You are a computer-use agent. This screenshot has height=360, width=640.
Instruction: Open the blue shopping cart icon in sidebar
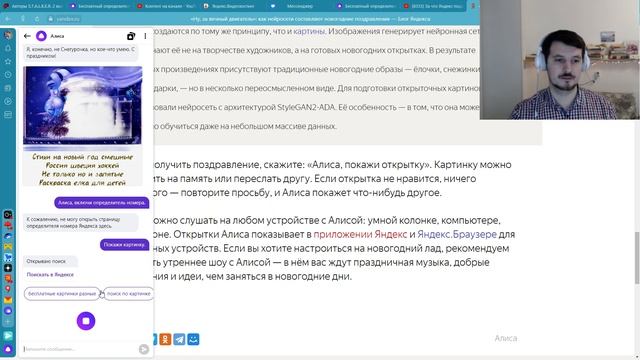(8, 257)
